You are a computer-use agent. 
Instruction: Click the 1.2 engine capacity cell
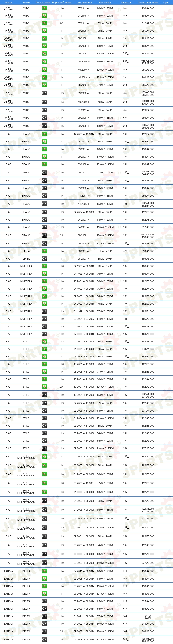coord(62,341)
